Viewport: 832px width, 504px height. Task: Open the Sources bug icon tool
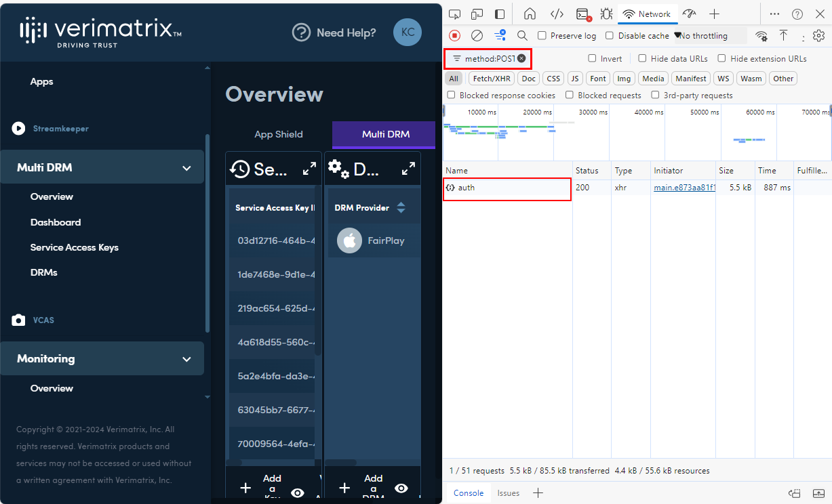point(606,14)
